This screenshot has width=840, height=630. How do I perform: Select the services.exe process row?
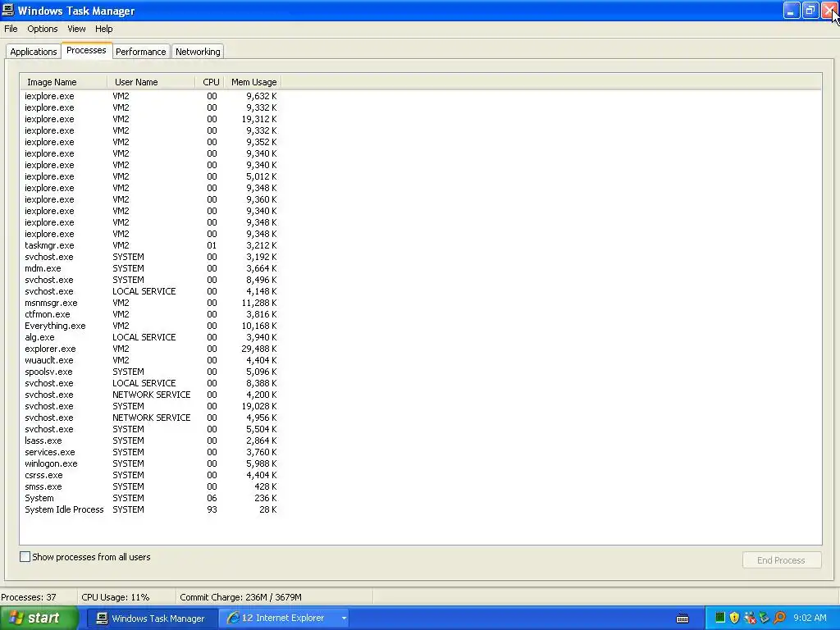[151, 452]
